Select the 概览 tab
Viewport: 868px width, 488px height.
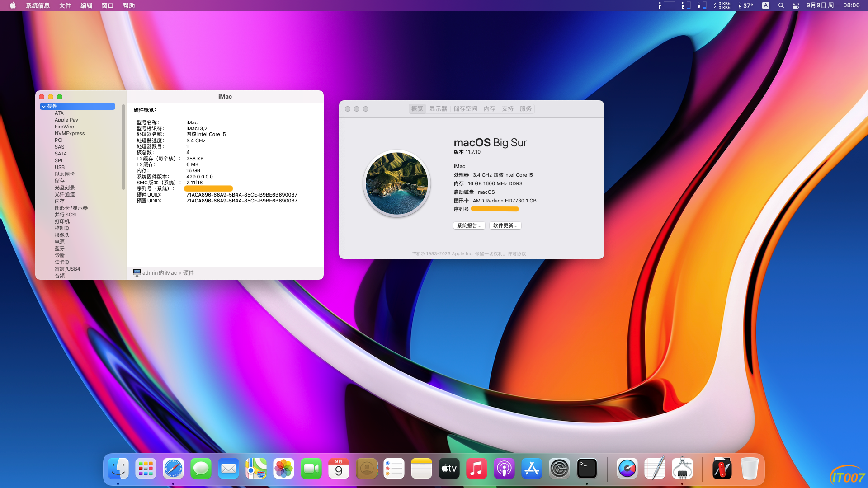(x=417, y=108)
